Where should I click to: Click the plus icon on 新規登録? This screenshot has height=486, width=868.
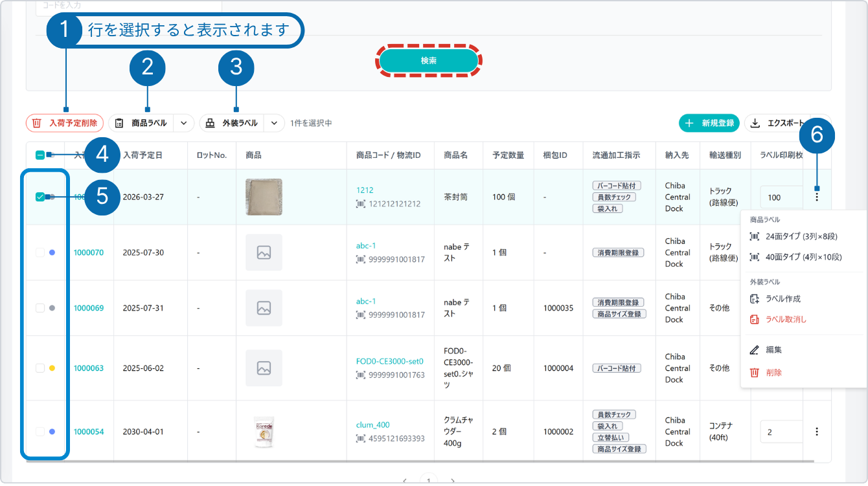click(689, 123)
